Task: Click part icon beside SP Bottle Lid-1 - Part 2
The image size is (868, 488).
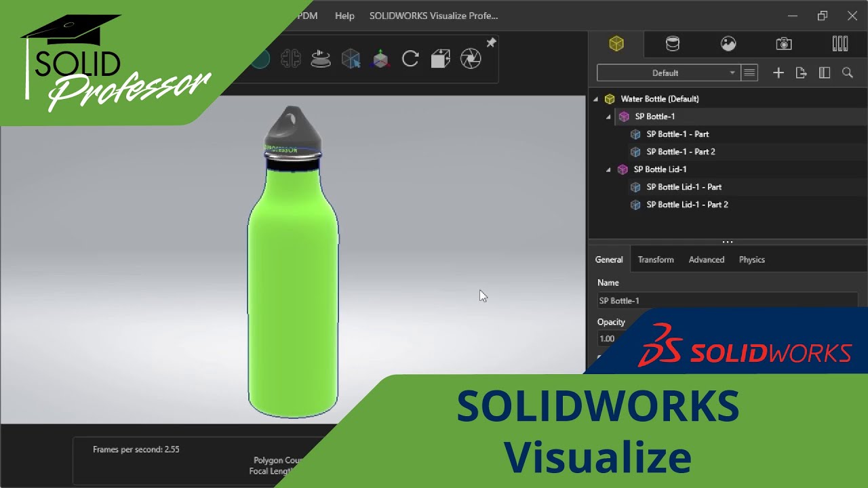Action: pyautogui.click(x=635, y=205)
